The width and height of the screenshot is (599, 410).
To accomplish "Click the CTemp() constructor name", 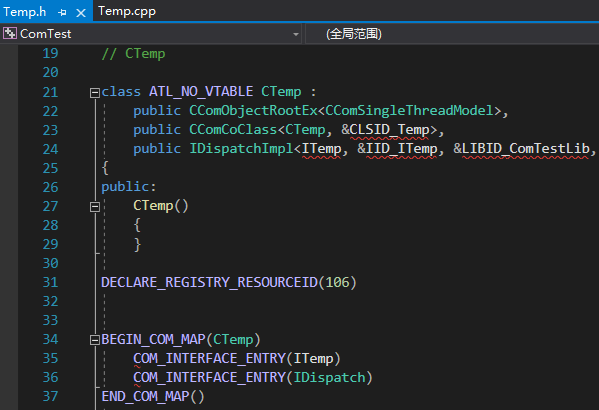I will pos(153,206).
